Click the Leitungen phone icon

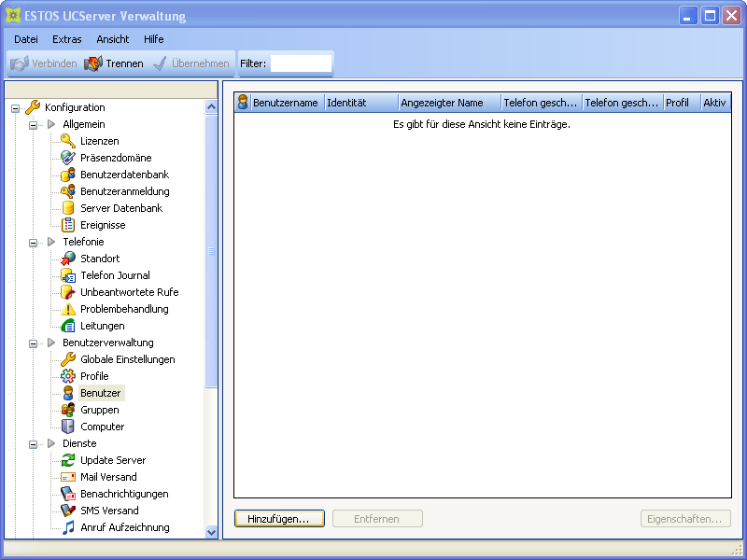point(68,326)
